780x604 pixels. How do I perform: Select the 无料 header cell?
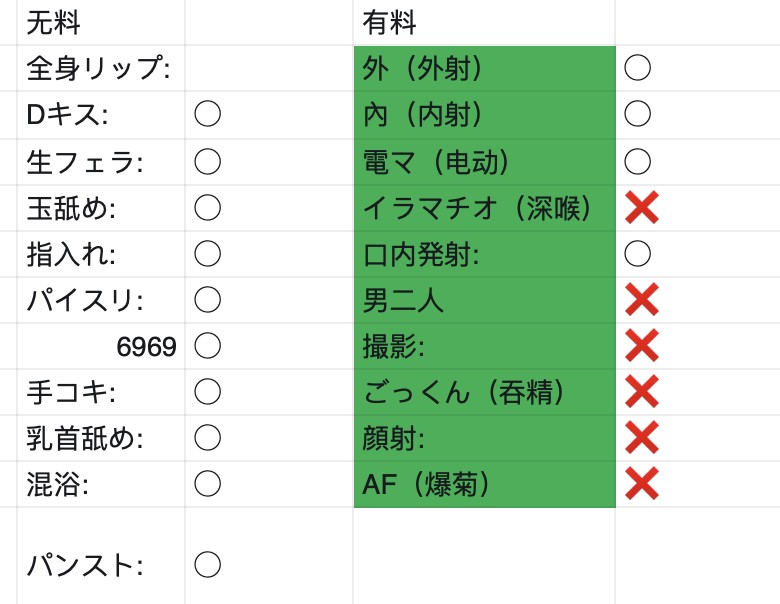click(x=101, y=22)
